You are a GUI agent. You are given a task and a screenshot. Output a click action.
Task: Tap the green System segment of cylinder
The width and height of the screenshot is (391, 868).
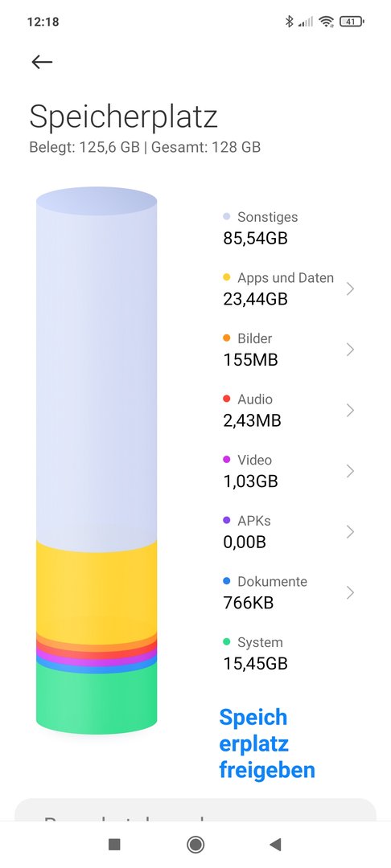click(x=97, y=698)
